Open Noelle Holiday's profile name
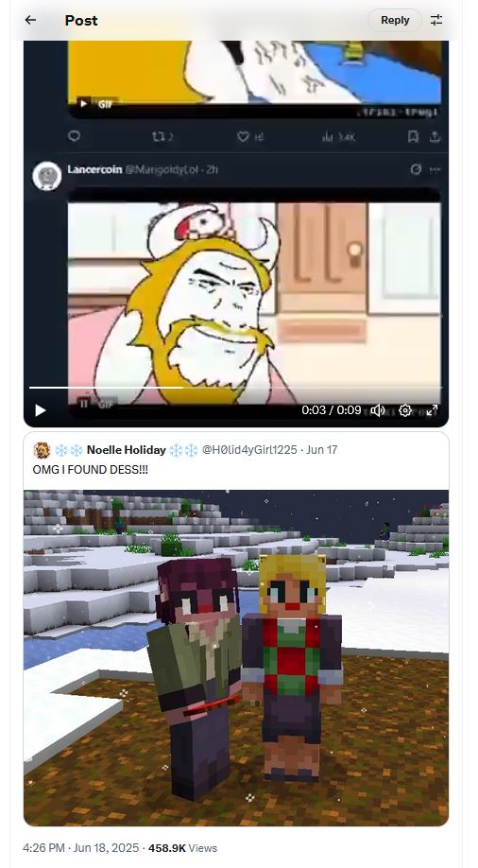This screenshot has height=868, width=478. (x=127, y=450)
